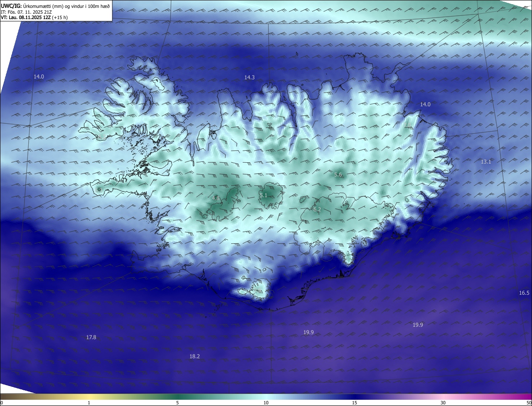This screenshot has width=532, height=406.
Task: Click the colorbar tick label 0
Action: (x=1, y=403)
